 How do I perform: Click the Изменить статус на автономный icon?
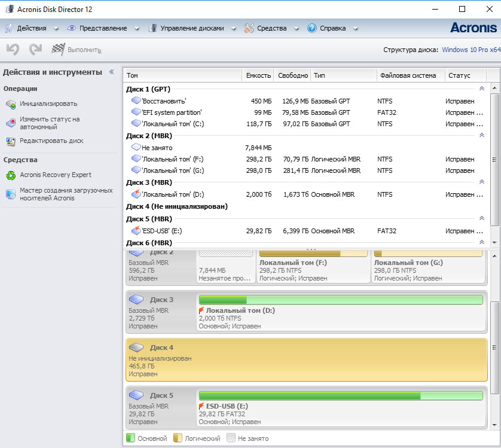[x=11, y=123]
